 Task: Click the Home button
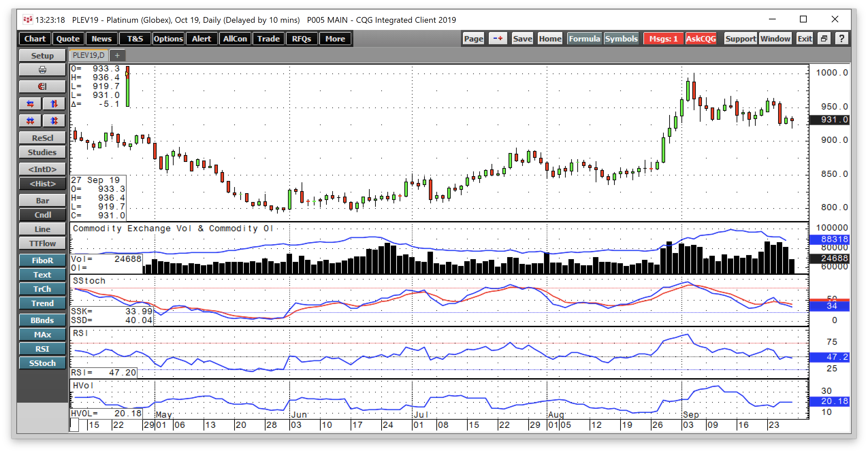click(x=550, y=38)
